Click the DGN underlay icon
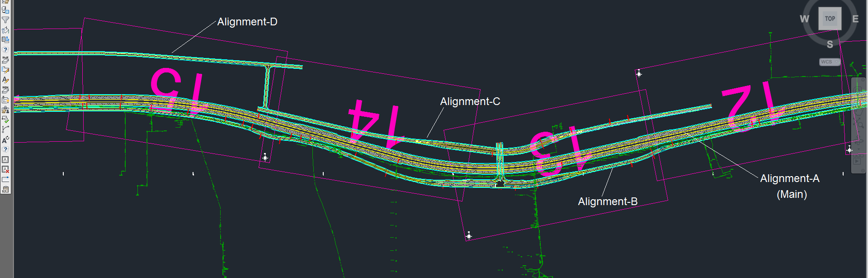Screen dimensions: 868x278 [5, 90]
